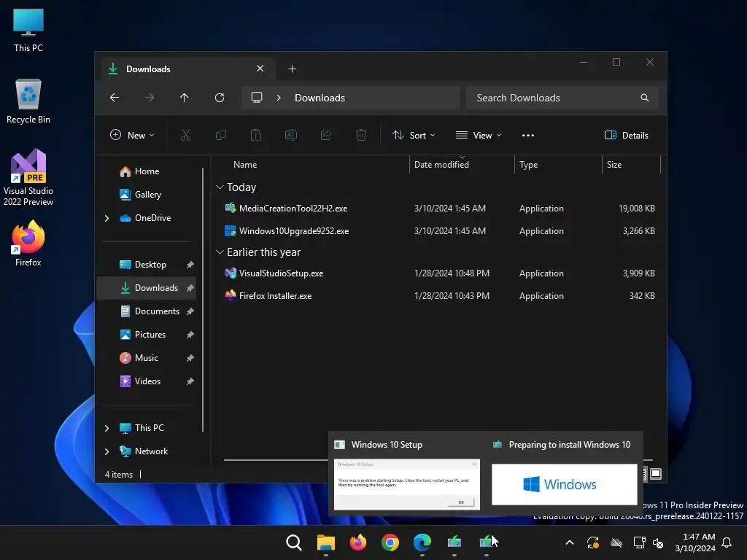
Task: Collapse the Earlier this year group
Action: click(x=220, y=252)
